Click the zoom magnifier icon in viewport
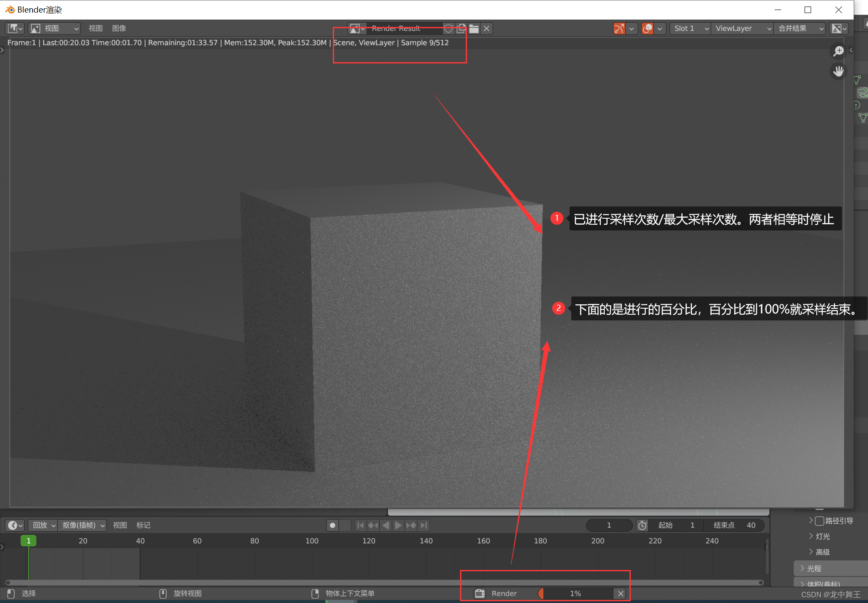The height and width of the screenshot is (603, 868). [x=838, y=51]
